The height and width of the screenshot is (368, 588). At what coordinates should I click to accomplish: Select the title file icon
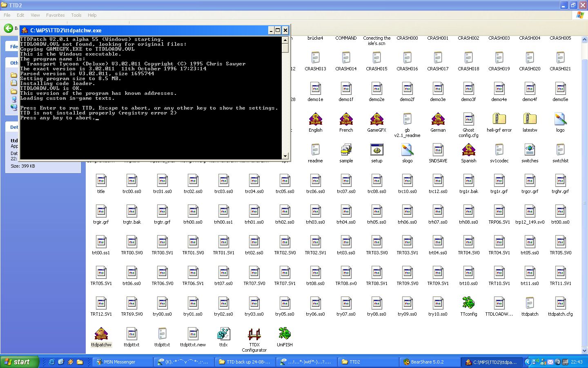101,180
